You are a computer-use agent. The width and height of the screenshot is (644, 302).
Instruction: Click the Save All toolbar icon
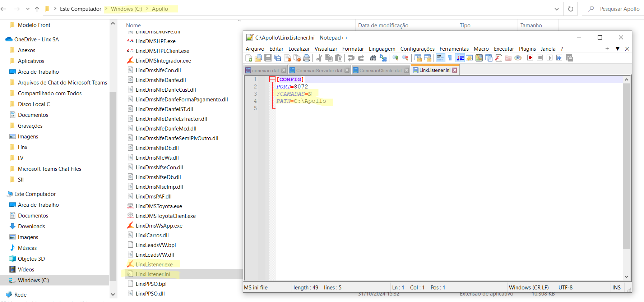(278, 58)
